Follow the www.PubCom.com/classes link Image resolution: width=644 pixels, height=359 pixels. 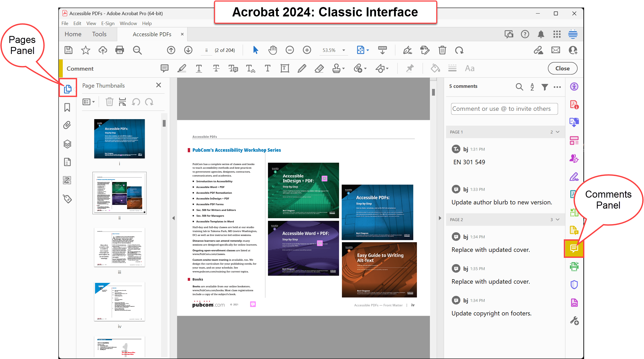pyautogui.click(x=208, y=254)
